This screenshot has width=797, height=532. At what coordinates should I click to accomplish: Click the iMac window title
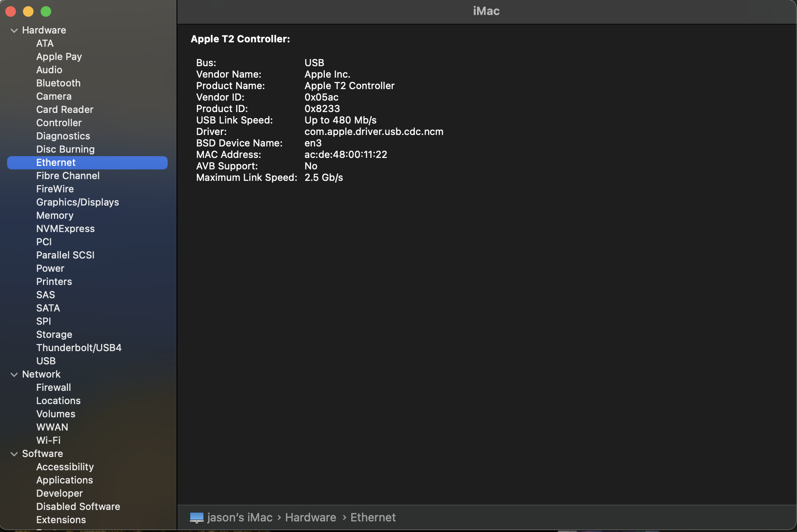pos(486,11)
